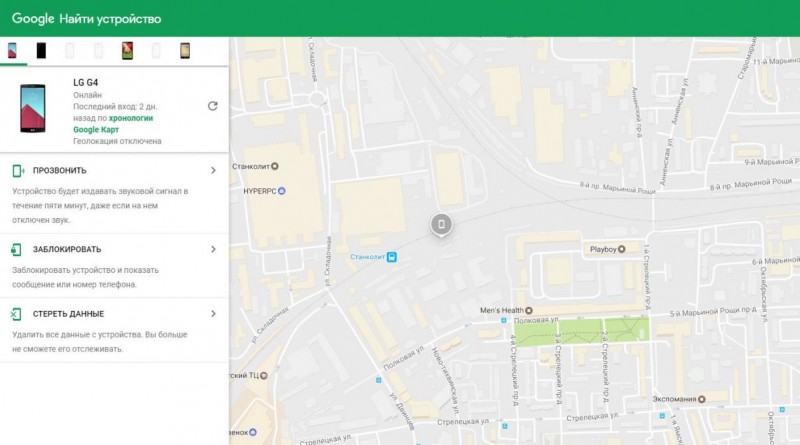Select the black phone device tab
The image size is (800, 445).
[41, 51]
